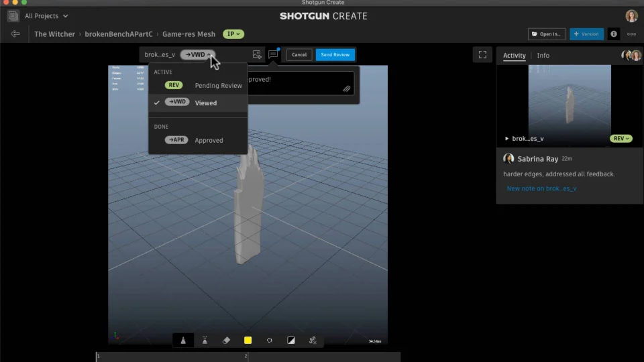Click the add screenshot image icon

point(257,54)
